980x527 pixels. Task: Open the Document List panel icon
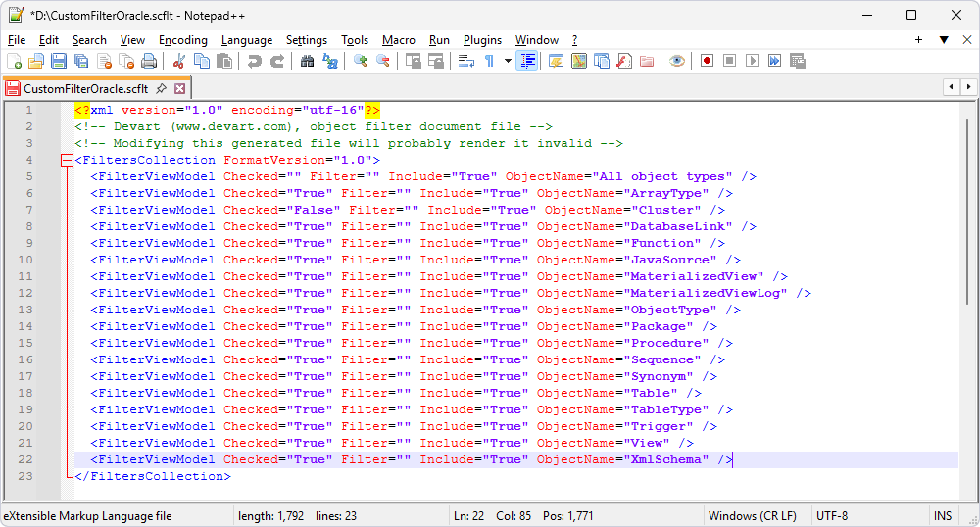click(602, 61)
